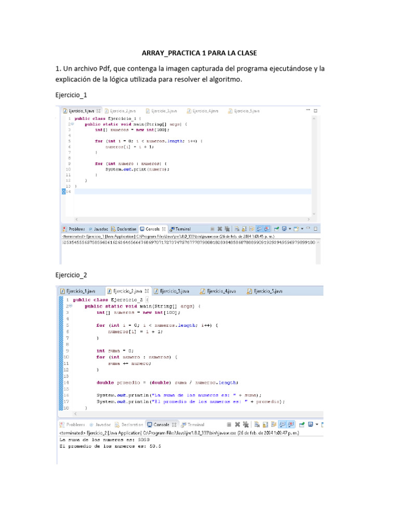Close Ejercicio_2.java tab in second editor screenshot
399x532 pixels.
147,291
